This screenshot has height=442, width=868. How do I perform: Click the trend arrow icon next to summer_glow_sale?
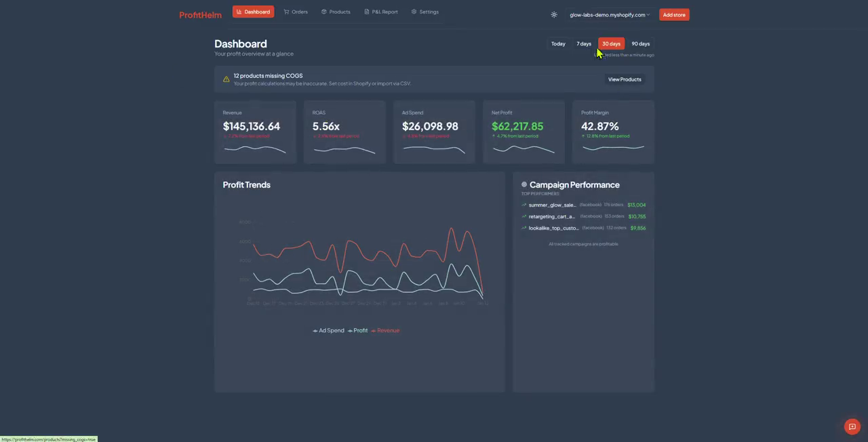[x=524, y=205]
